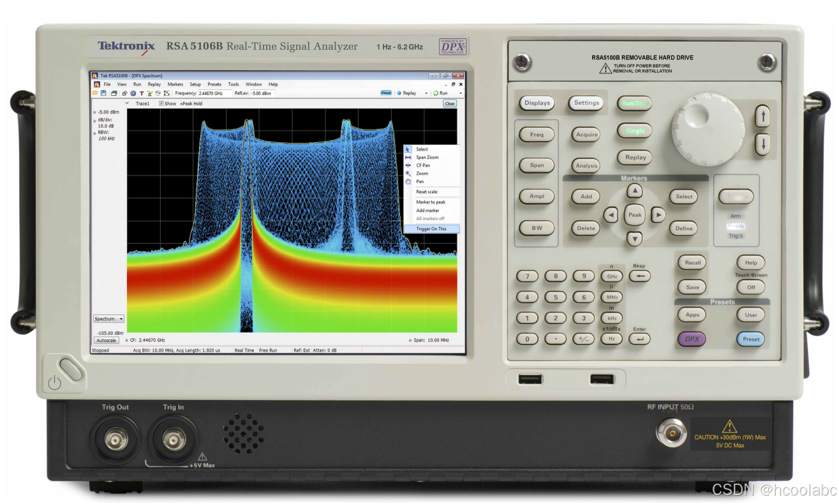Click the Ampl front-panel key
The height and width of the screenshot is (504, 839).
[x=537, y=196]
